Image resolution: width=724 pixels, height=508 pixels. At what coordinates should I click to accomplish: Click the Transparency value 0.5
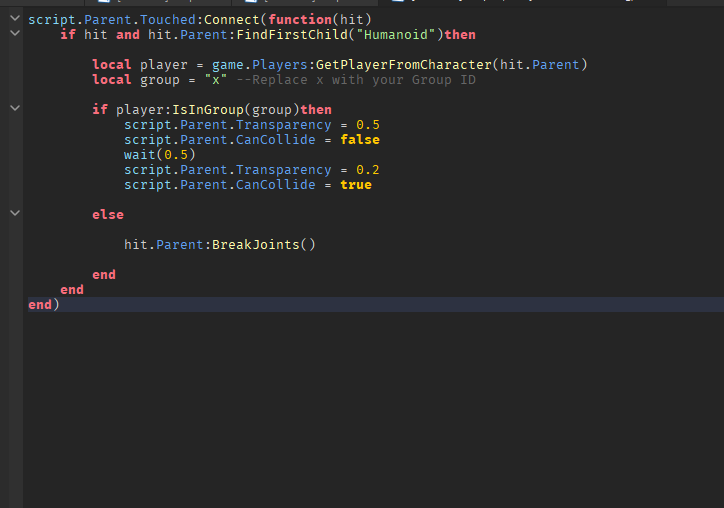pyautogui.click(x=367, y=125)
